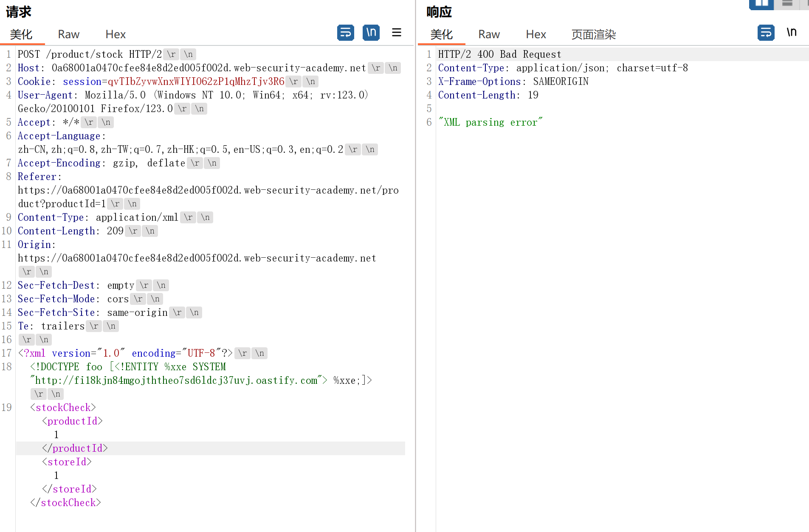Screen dimensions: 809x532
Task: Click the closing stockCheck tag
Action: (65, 503)
